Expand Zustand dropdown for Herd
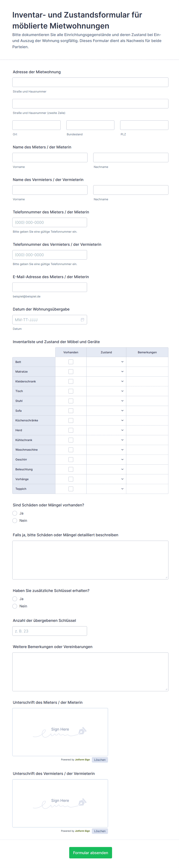Viewport: 179px width, 868px height. pyautogui.click(x=106, y=430)
